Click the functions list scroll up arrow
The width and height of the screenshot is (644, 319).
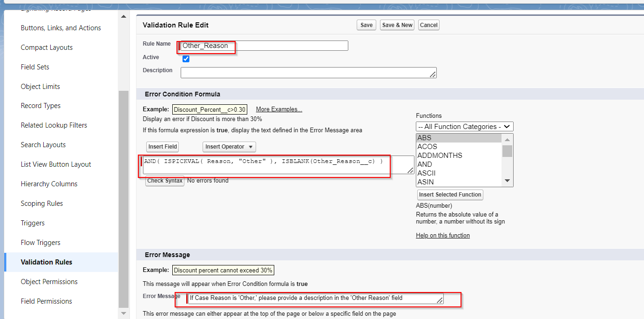click(508, 139)
